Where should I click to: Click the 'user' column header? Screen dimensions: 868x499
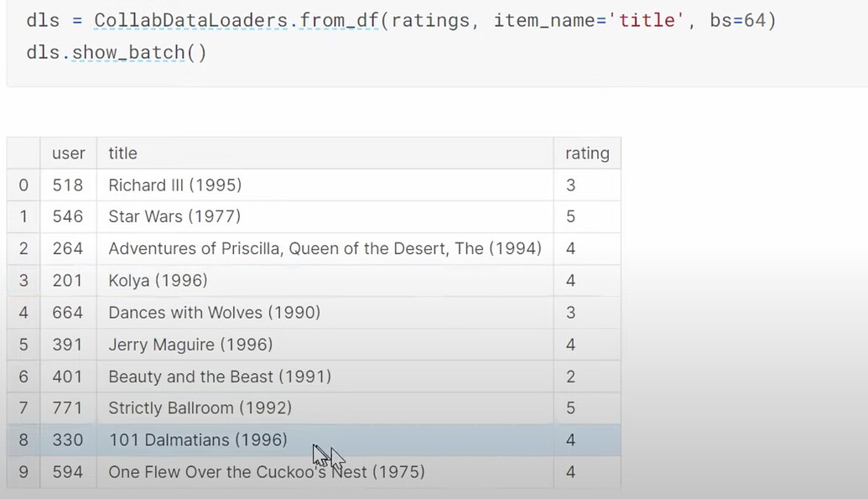click(68, 153)
